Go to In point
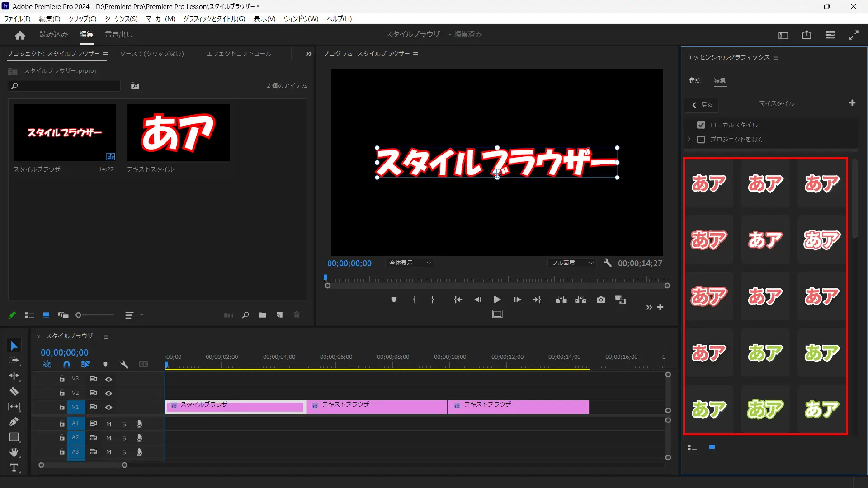 458,300
